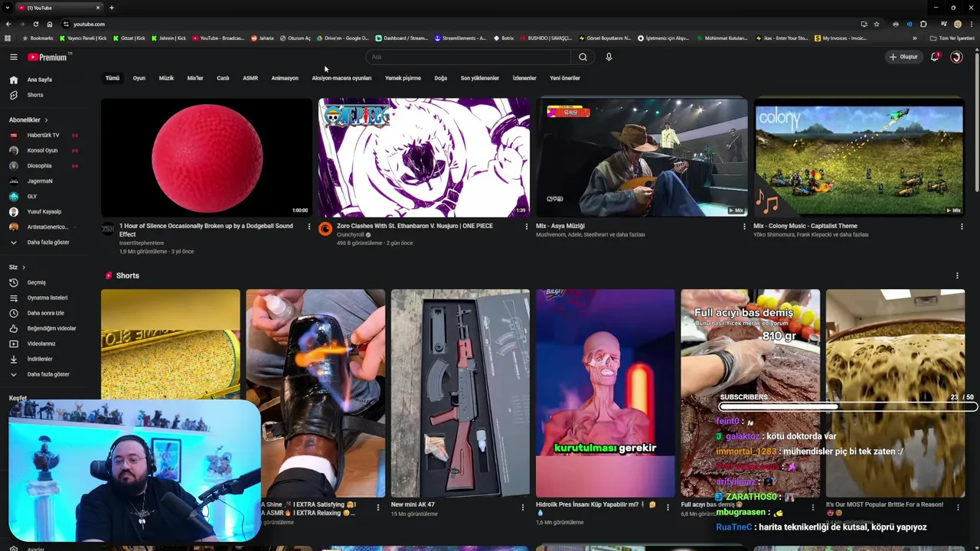This screenshot has width=980, height=551.
Task: Open the notifications bell
Action: coord(934,57)
